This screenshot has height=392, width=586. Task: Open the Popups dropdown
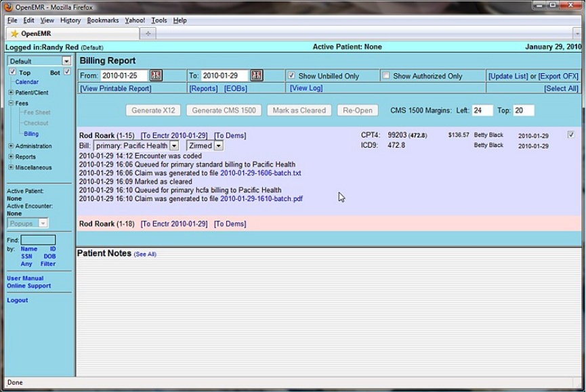28,223
